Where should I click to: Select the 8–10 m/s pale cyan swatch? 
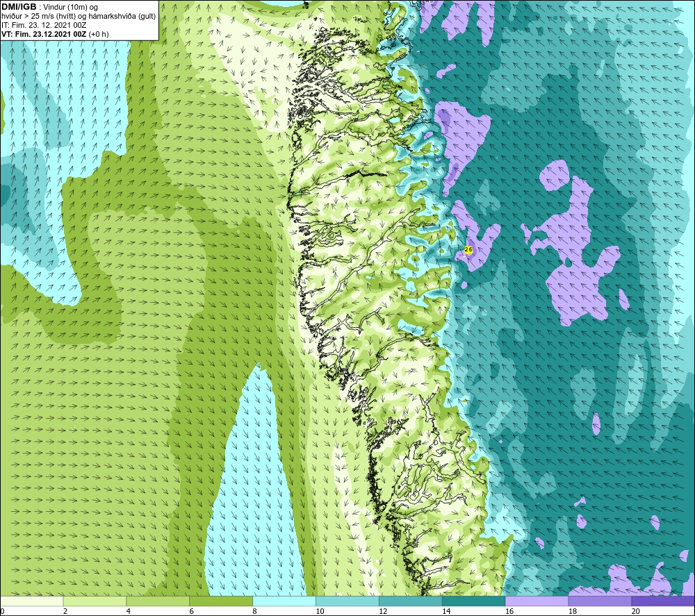click(x=284, y=601)
